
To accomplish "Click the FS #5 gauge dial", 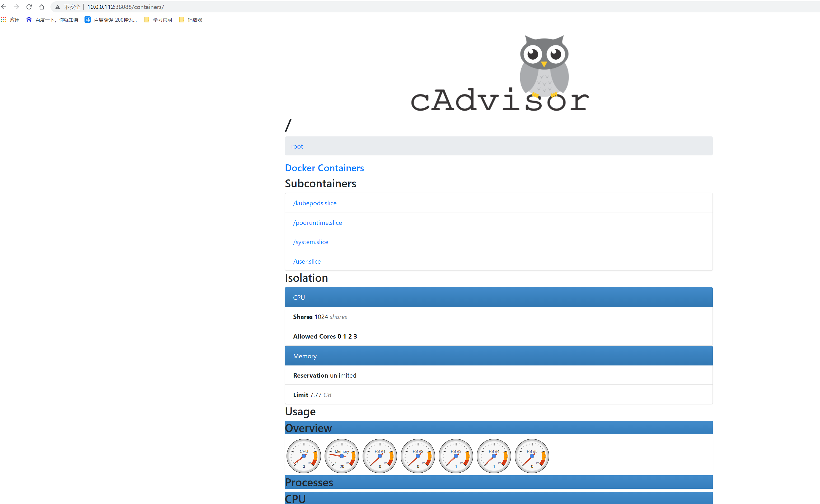I will click(x=532, y=456).
